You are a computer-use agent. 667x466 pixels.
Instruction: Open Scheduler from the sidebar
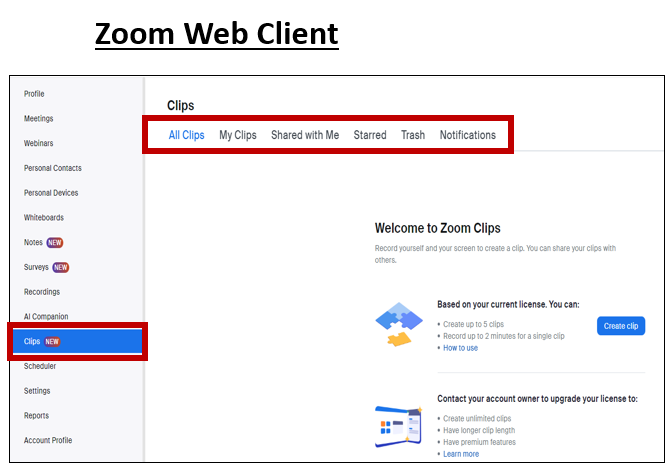pyautogui.click(x=40, y=366)
